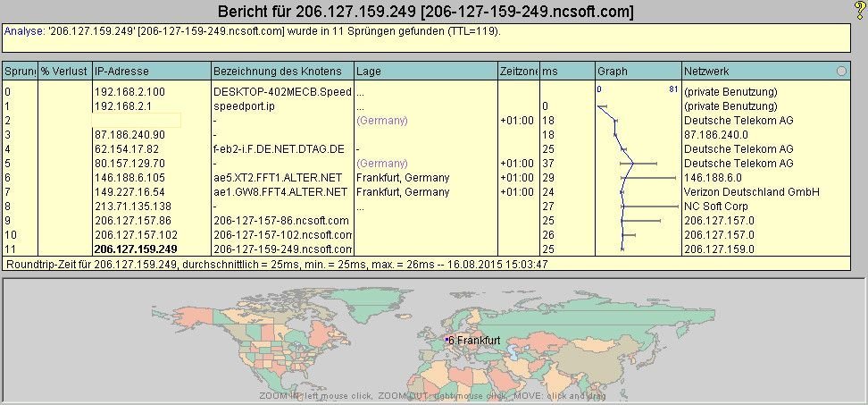This screenshot has width=868, height=405.
Task: Click node name DESKTOP-402MECB.Speed
Action: (x=282, y=92)
